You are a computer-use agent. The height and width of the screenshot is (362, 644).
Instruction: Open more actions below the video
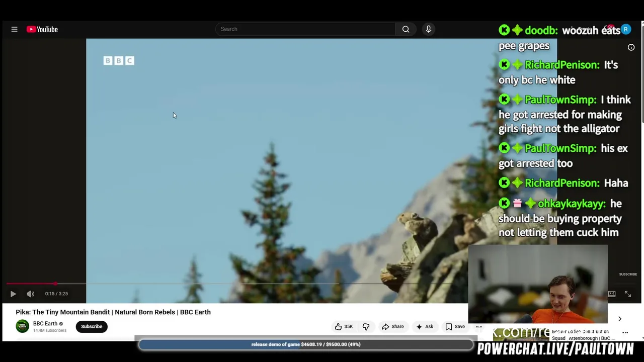click(479, 327)
